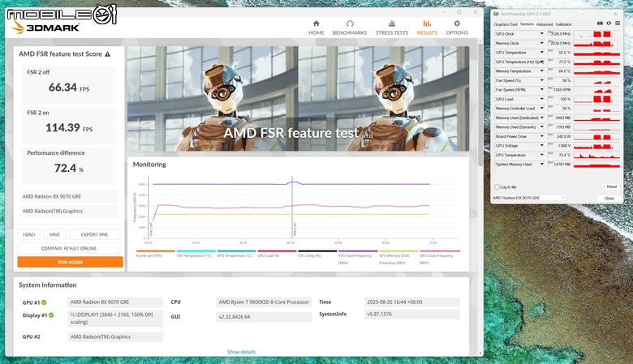The width and height of the screenshot is (633, 364).
Task: Switch to the Advanced tab in GPU-Z
Action: click(545, 24)
